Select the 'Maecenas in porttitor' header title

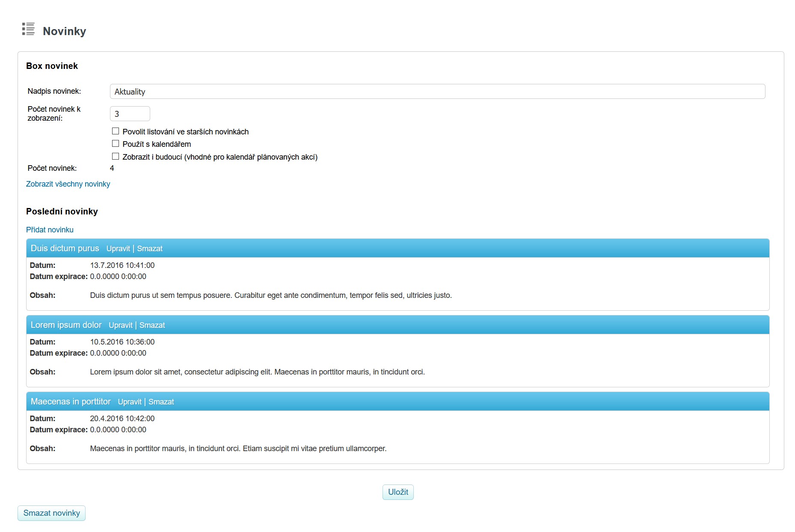[x=71, y=401]
